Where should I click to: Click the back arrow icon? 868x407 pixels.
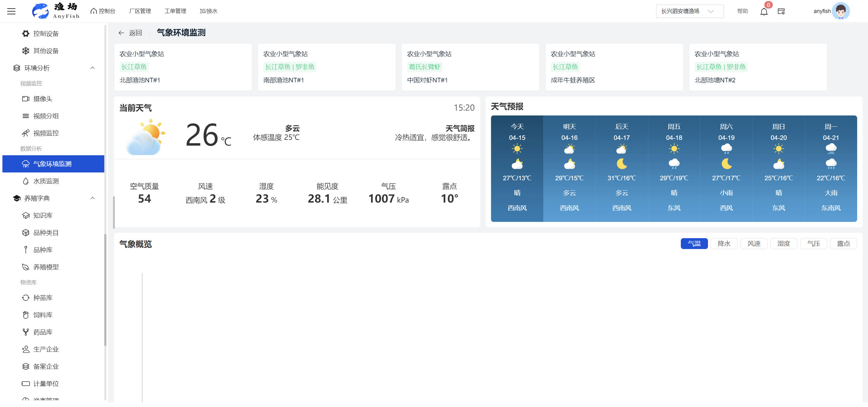pyautogui.click(x=121, y=33)
